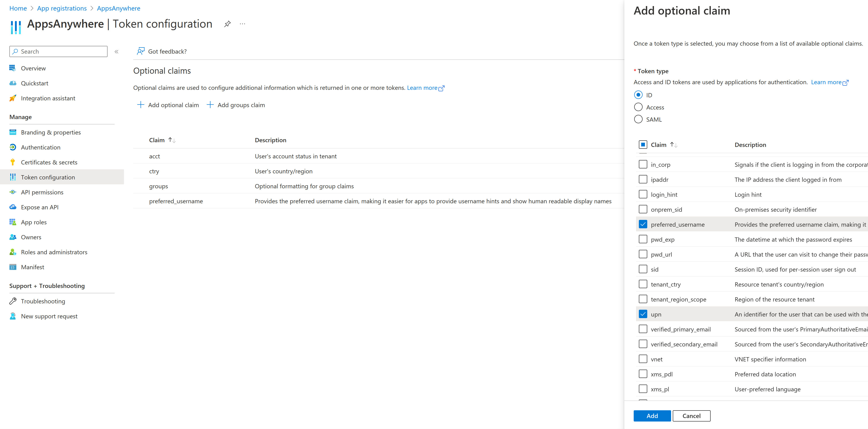Screen dimensions: 868x429
Task: Select the SAML token type radio
Action: pyautogui.click(x=638, y=119)
